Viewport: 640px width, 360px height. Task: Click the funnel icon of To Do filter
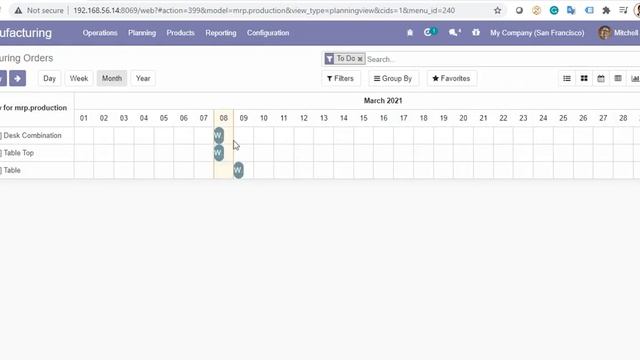[329, 59]
